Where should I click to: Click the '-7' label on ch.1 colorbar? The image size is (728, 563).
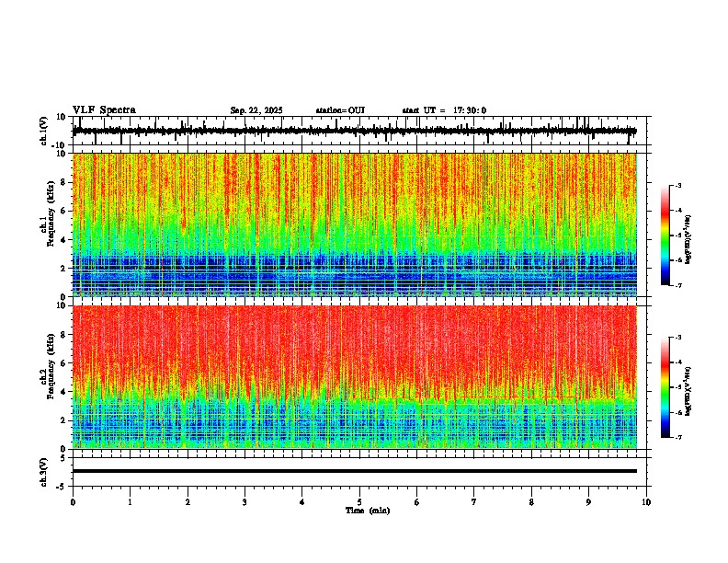(678, 285)
